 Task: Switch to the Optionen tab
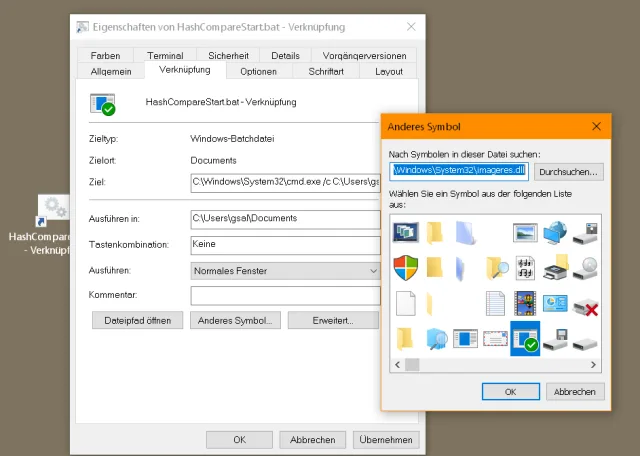(x=258, y=72)
